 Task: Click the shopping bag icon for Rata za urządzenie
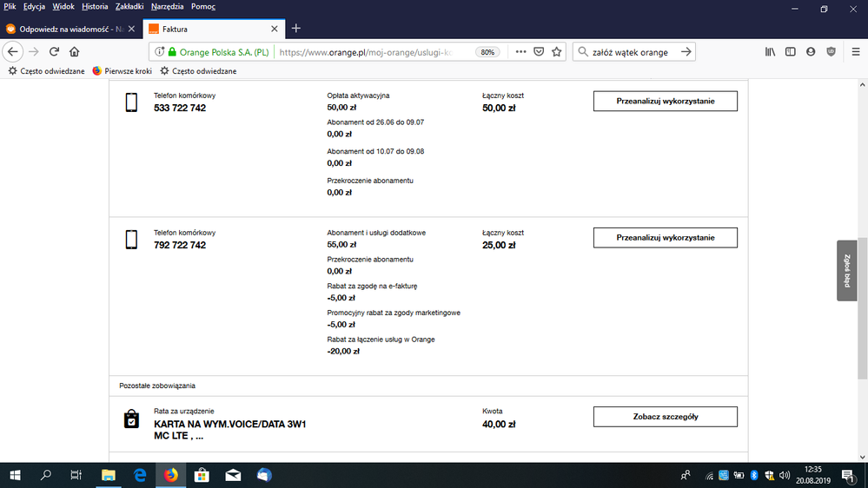[x=131, y=419]
